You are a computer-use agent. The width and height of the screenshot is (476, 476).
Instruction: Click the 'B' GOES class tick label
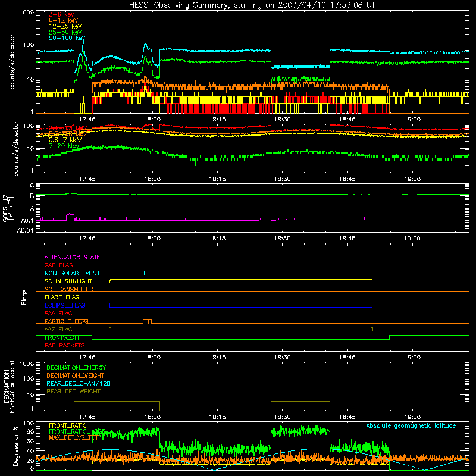[x=32, y=196]
